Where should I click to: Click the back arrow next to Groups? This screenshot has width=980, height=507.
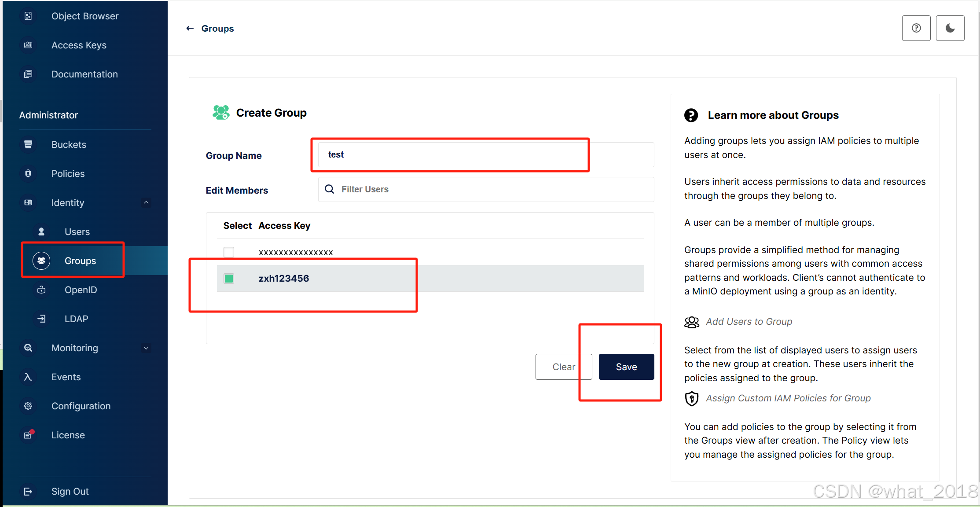pyautogui.click(x=190, y=28)
